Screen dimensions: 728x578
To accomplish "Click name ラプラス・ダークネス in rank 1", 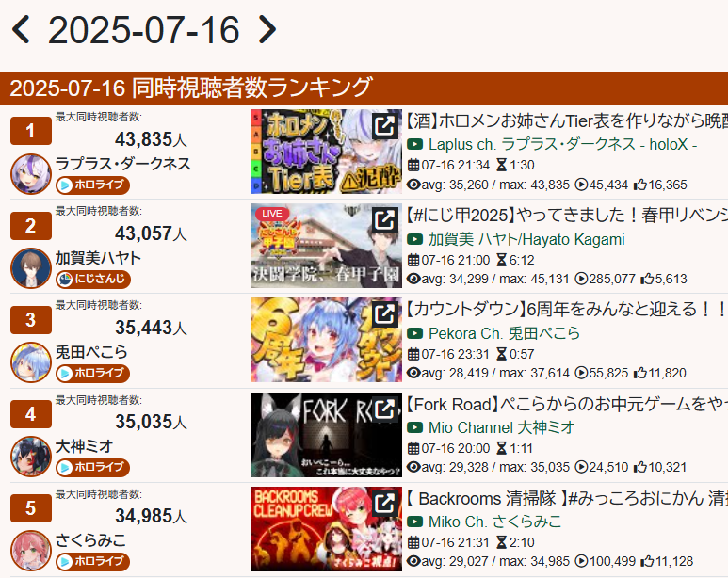I will (x=123, y=164).
